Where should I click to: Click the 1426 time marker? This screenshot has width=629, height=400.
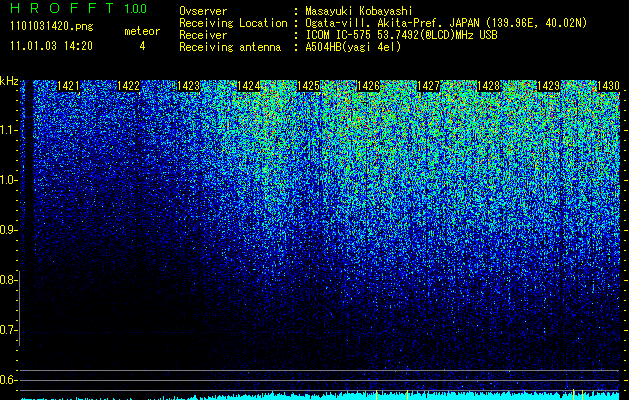(368, 86)
